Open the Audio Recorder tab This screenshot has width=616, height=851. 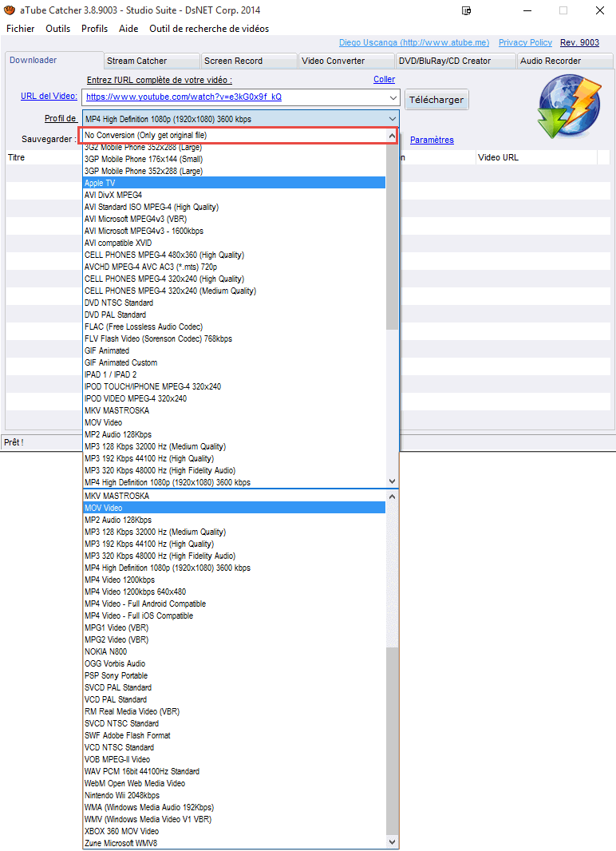tap(565, 61)
